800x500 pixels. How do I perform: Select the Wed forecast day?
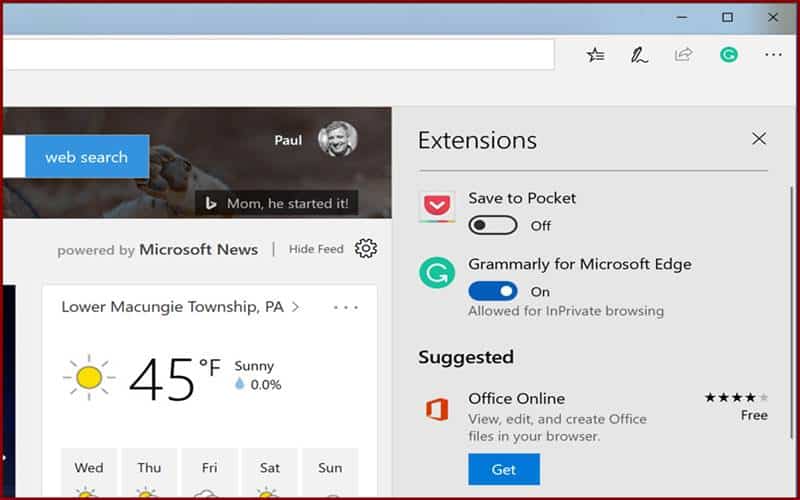89,472
